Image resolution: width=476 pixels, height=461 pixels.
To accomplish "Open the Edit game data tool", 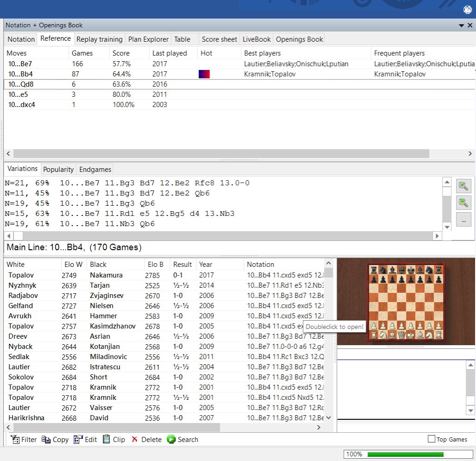I will 78,440.
